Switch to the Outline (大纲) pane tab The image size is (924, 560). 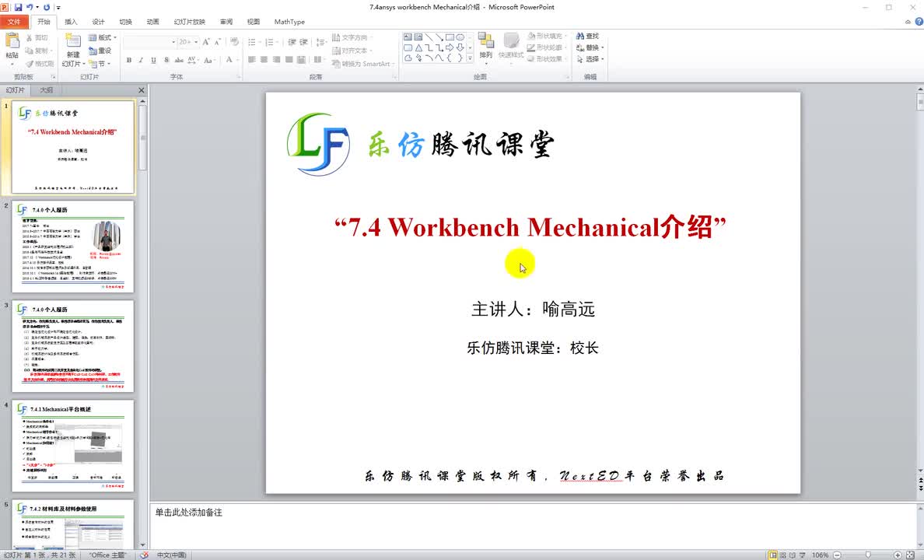pyautogui.click(x=46, y=90)
